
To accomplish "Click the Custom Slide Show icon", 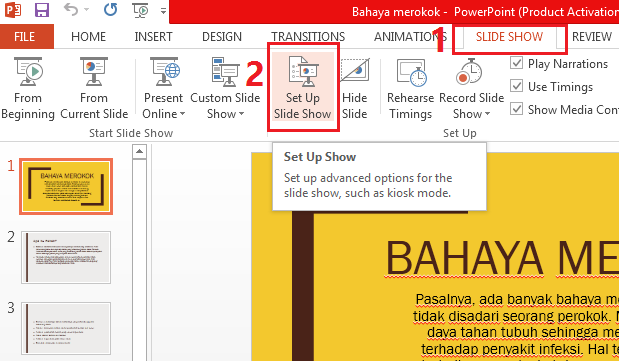I will click(225, 72).
